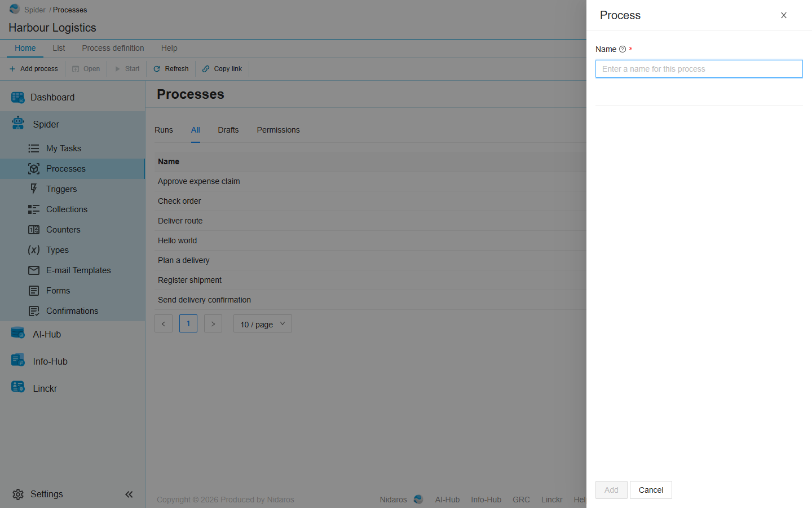Click the Cancel button

(651, 490)
